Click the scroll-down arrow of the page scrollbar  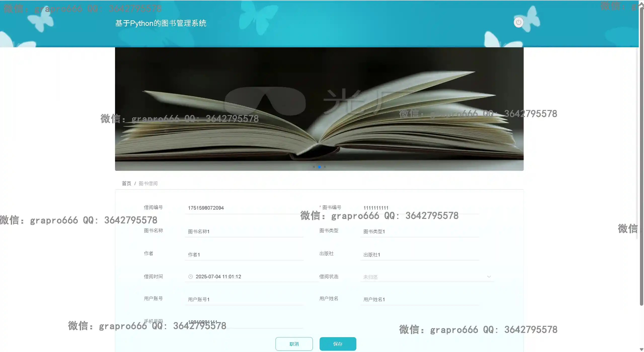click(x=641, y=349)
